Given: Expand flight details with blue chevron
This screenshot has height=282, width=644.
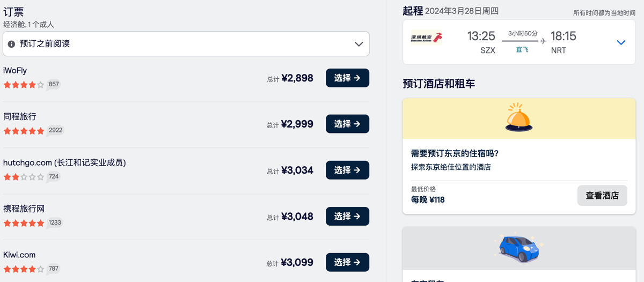Looking at the screenshot, I should 621,42.
